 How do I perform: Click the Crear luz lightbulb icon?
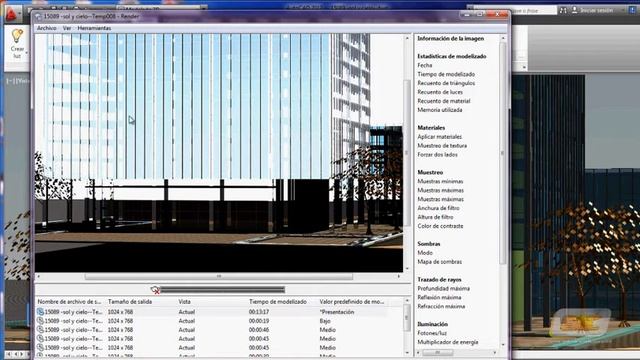click(17, 36)
